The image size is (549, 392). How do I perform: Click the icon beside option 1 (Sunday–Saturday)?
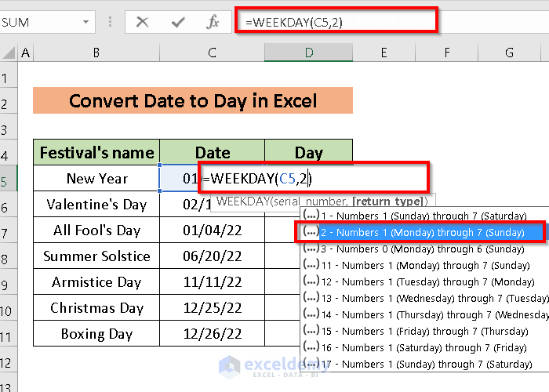tap(310, 215)
